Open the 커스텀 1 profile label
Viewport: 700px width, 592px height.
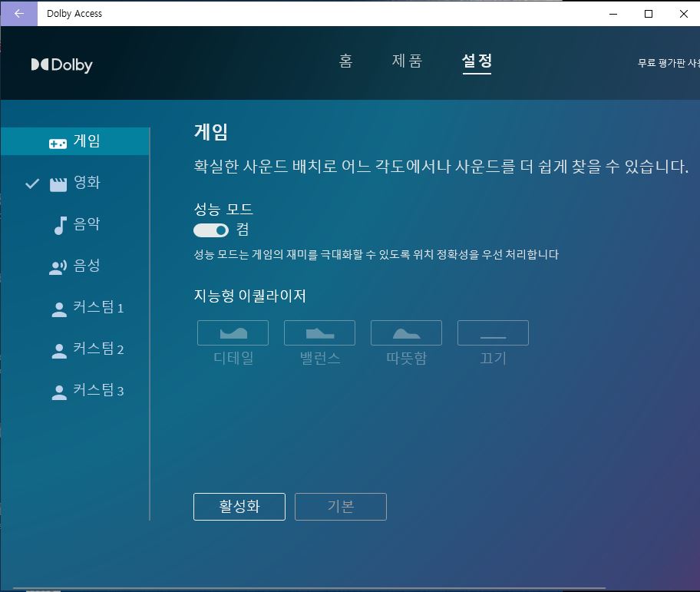pyautogui.click(x=98, y=307)
